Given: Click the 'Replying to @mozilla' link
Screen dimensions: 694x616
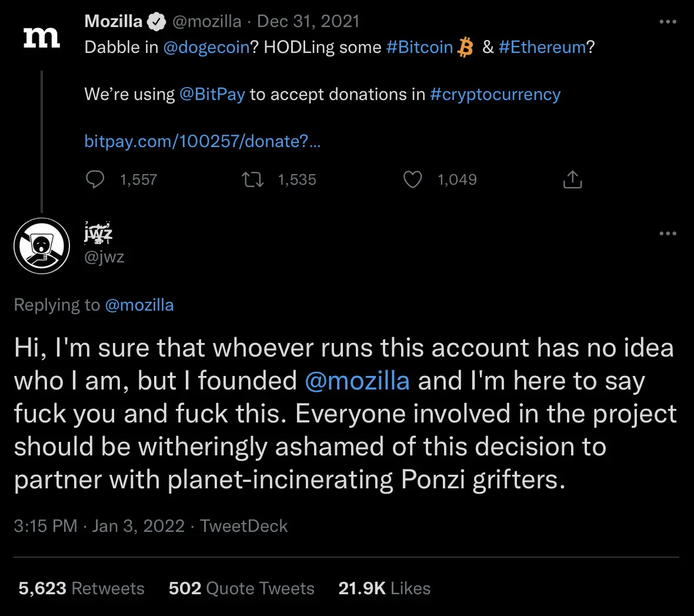Looking at the screenshot, I should [139, 305].
